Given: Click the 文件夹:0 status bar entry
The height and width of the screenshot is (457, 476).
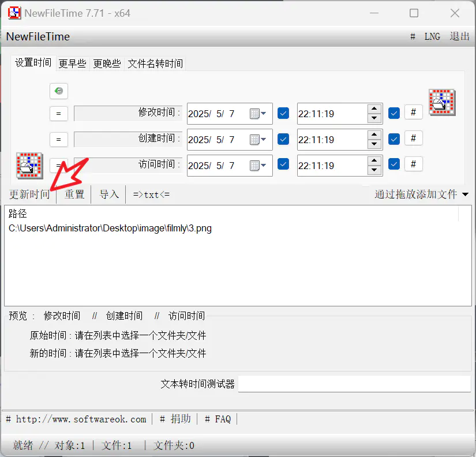Looking at the screenshot, I should coord(173,445).
